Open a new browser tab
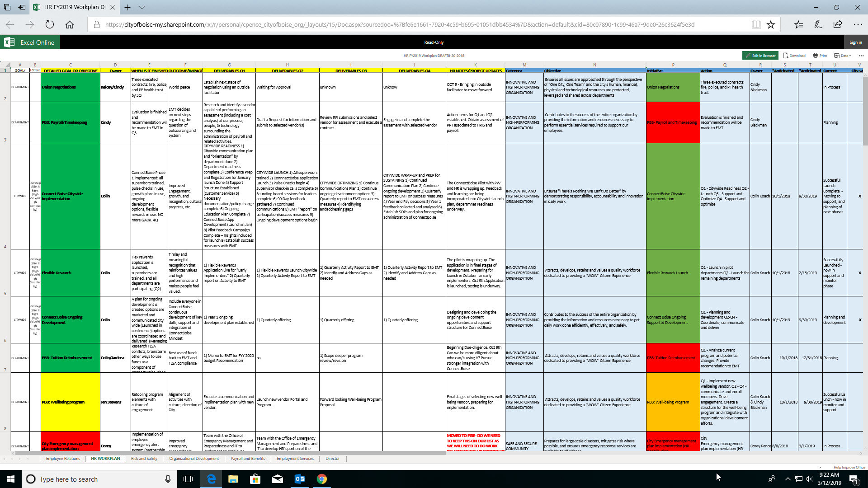 127,7
